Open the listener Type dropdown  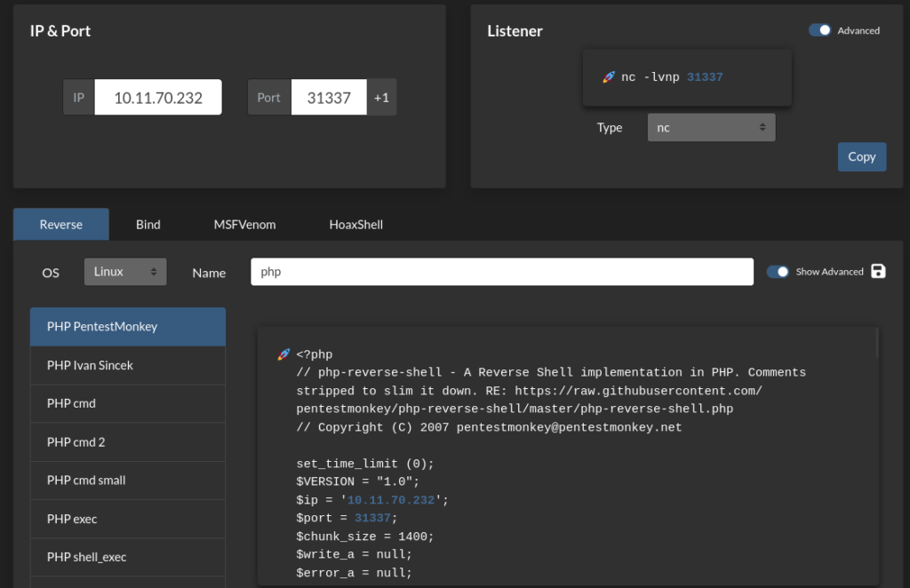coord(711,128)
